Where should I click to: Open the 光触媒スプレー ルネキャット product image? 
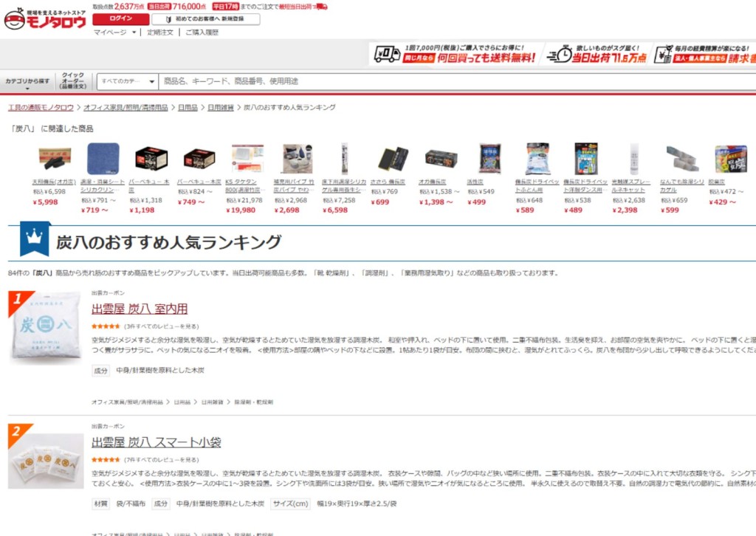pyautogui.click(x=634, y=159)
